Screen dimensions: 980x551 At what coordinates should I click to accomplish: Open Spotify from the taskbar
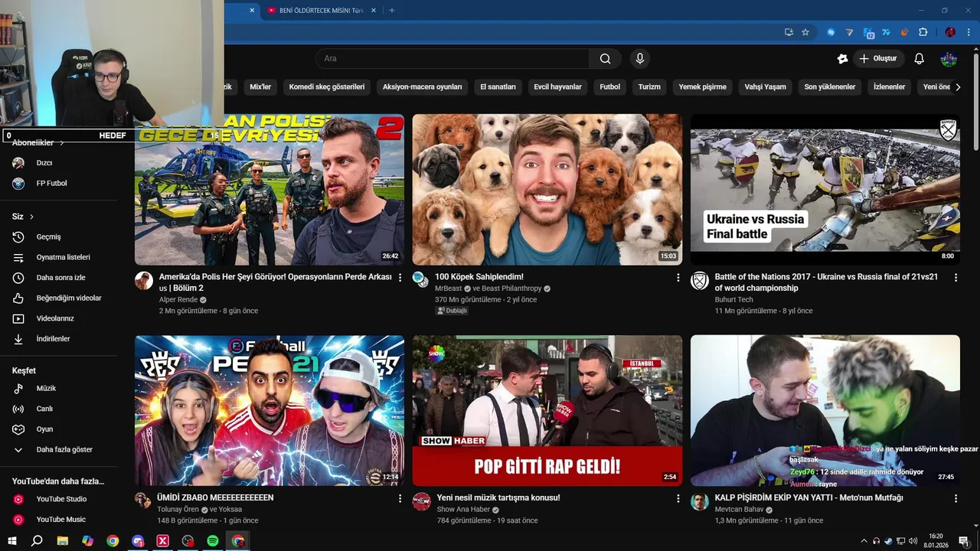[213, 541]
